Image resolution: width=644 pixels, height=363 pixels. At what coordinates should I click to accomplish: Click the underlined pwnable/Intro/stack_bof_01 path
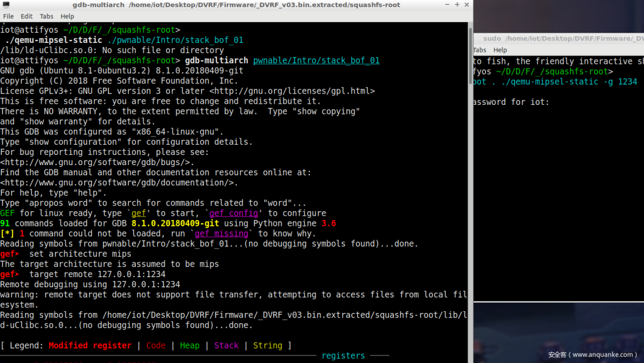[x=316, y=60]
